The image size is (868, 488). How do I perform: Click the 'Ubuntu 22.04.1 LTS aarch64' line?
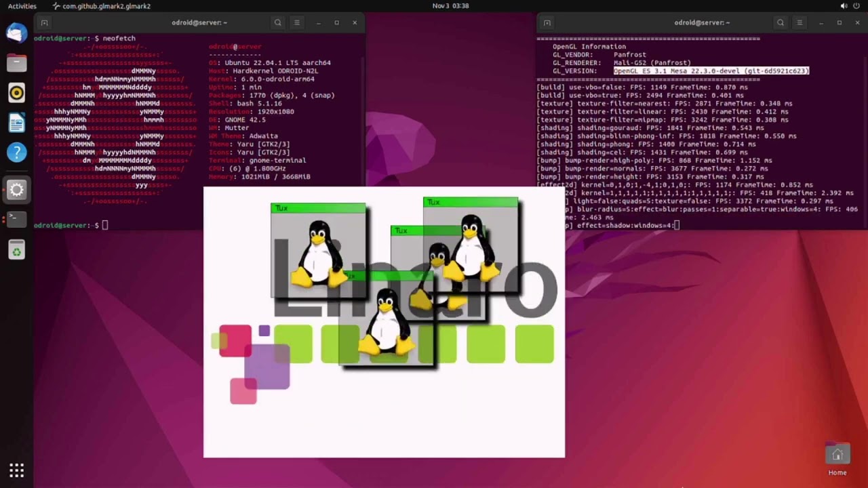click(270, 63)
